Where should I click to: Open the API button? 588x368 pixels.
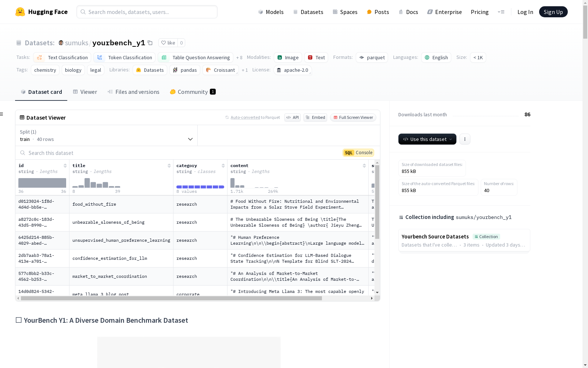click(293, 117)
